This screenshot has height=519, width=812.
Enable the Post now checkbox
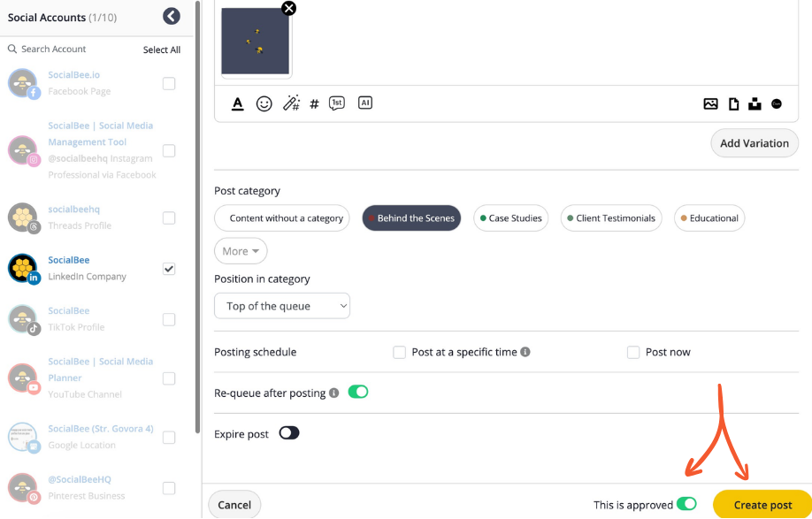click(x=633, y=352)
